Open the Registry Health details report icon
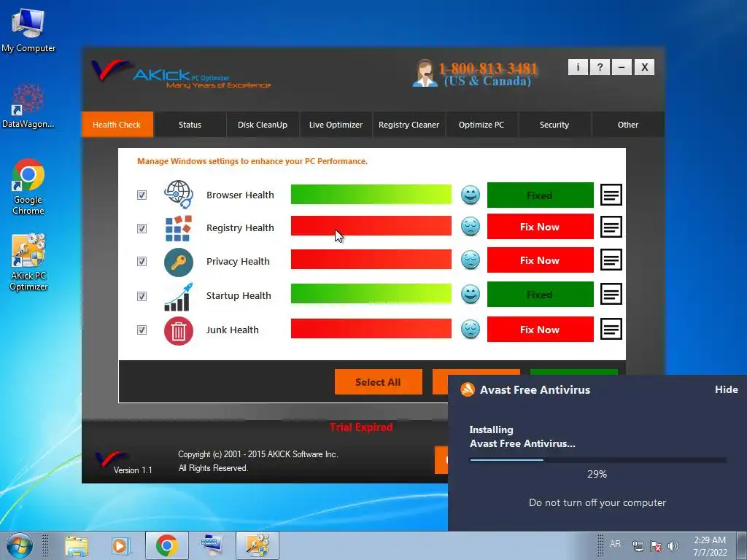Viewport: 747px width, 560px height. pyautogui.click(x=611, y=227)
